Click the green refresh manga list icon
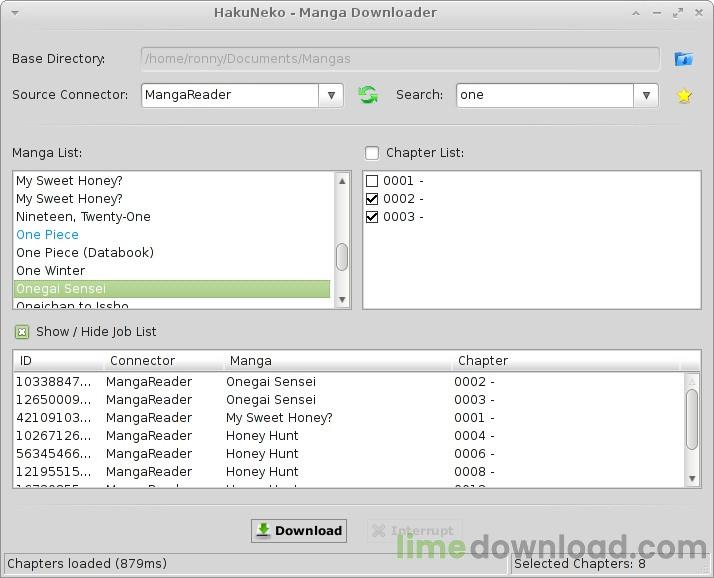 (368, 95)
